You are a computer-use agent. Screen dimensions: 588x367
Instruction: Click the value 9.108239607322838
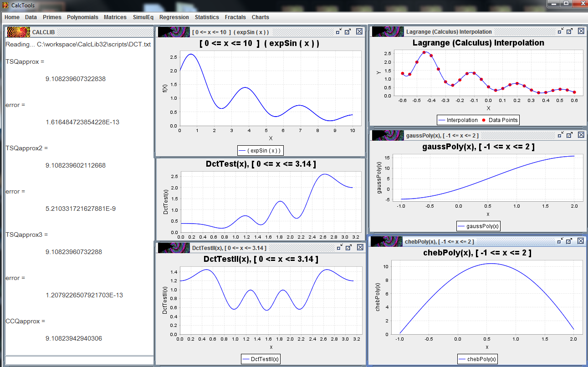(76, 79)
